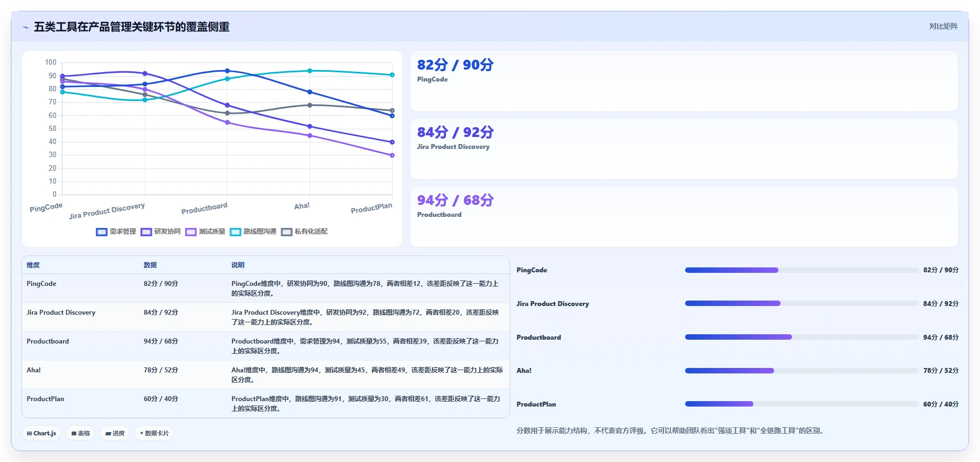Click the Chart.js tag chip
This screenshot has height=462, width=980.
[41, 433]
